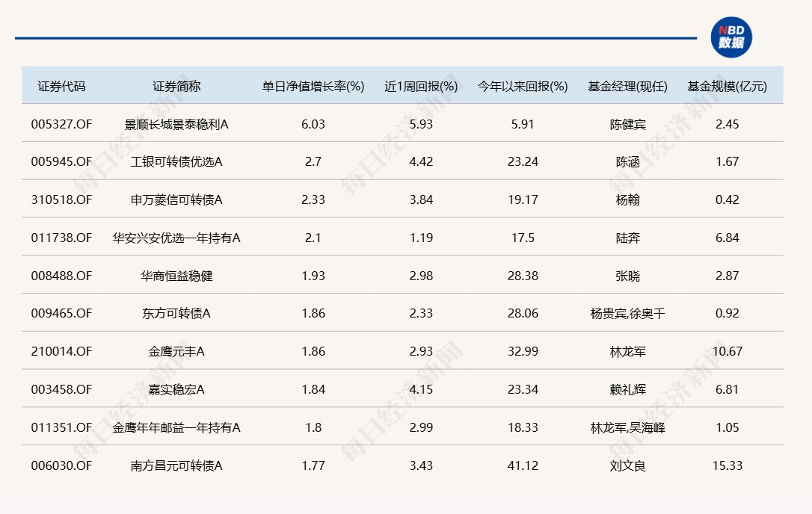812x514 pixels.
Task: Select fund name 申万菱信可转债A
Action: click(x=176, y=199)
